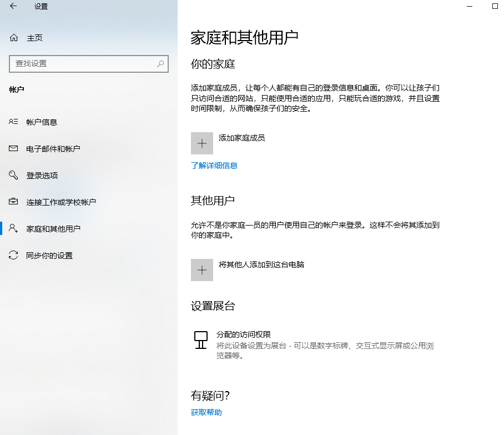Open the 了解详细信息 link
The height and width of the screenshot is (435, 504).
(214, 166)
